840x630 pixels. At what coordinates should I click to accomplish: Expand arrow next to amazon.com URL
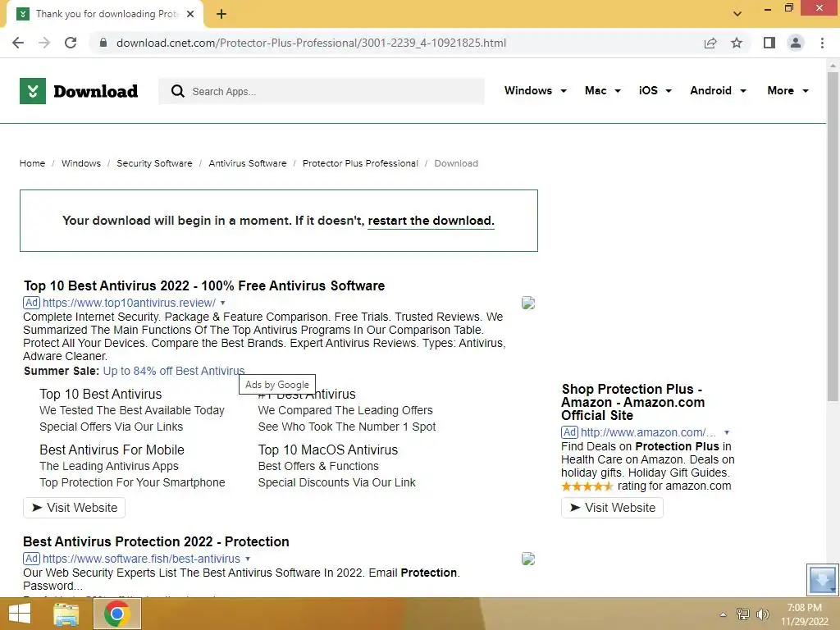pyautogui.click(x=727, y=432)
